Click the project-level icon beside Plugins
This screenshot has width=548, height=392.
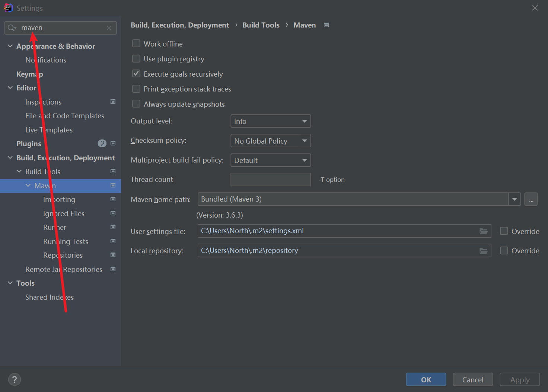click(x=113, y=143)
